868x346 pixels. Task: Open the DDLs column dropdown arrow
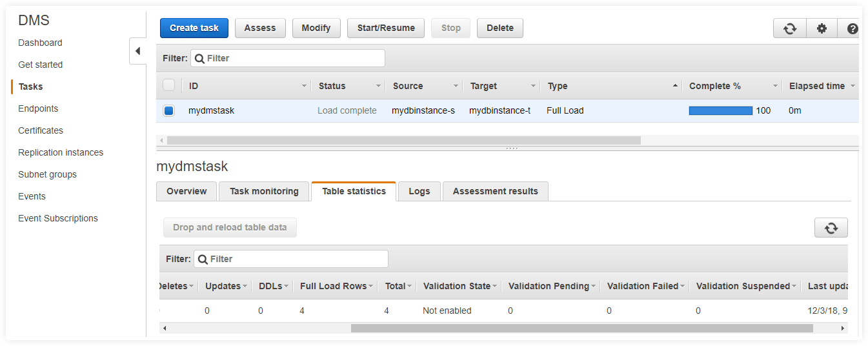[287, 287]
